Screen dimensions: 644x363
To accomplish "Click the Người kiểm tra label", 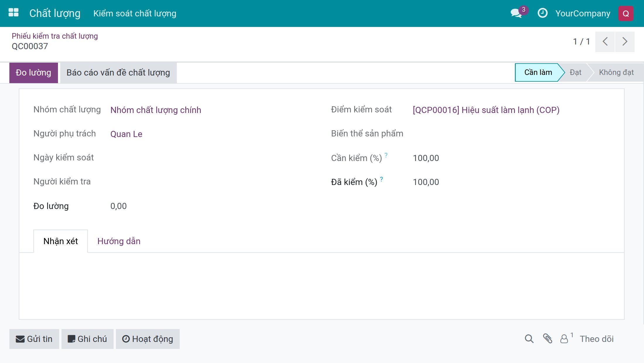I will click(x=62, y=181).
